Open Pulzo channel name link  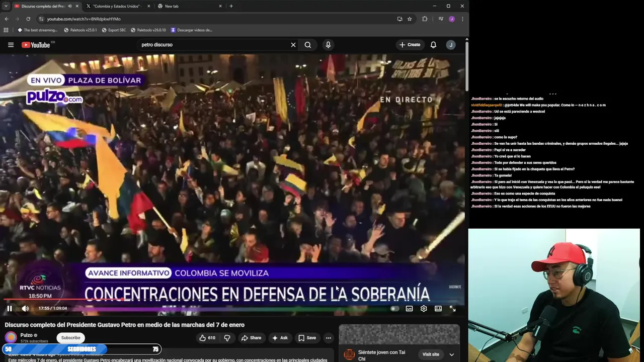point(26,335)
